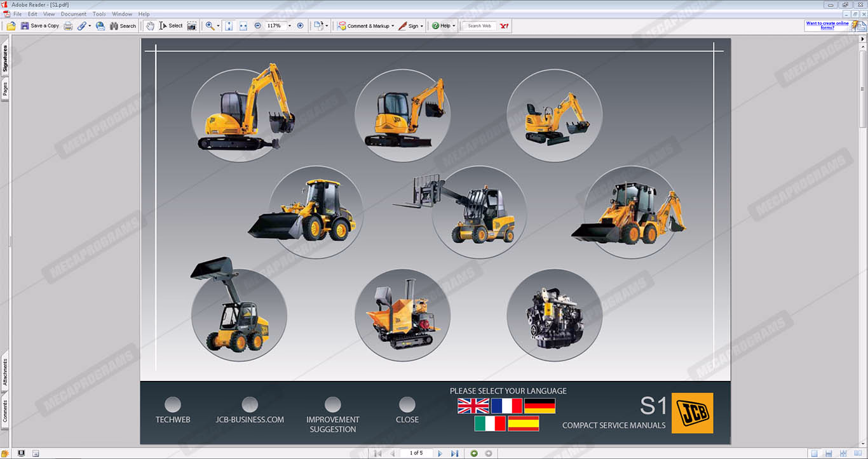Viewport: 868px width, 459px height.
Task: Choose the British flag for English
Action: coord(473,406)
